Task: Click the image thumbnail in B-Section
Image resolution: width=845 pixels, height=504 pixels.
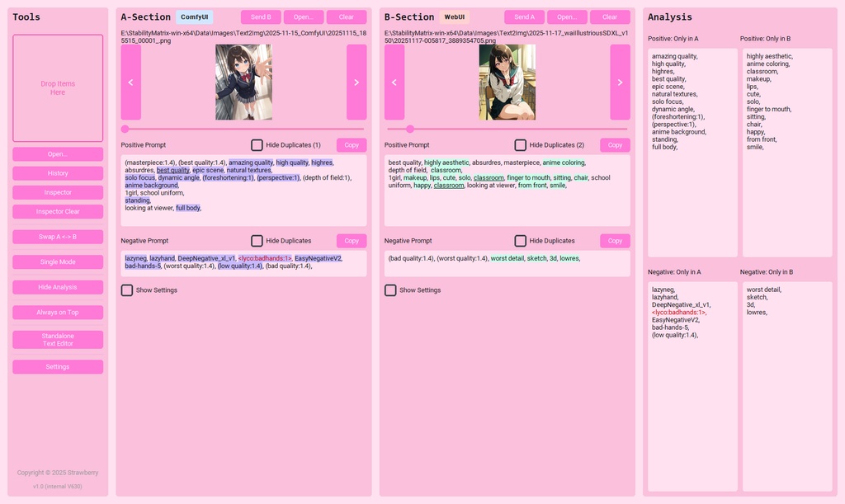Action: (506, 82)
